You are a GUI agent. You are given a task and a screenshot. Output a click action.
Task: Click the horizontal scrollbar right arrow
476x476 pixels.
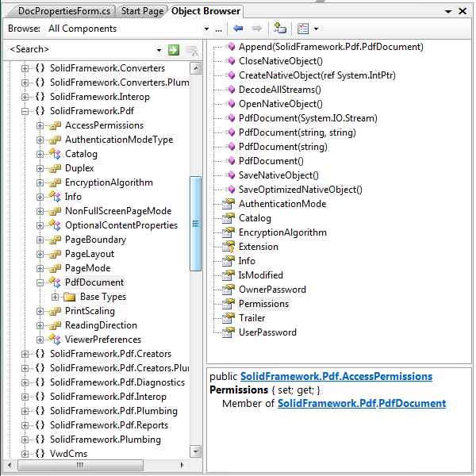pyautogui.click(x=182, y=465)
